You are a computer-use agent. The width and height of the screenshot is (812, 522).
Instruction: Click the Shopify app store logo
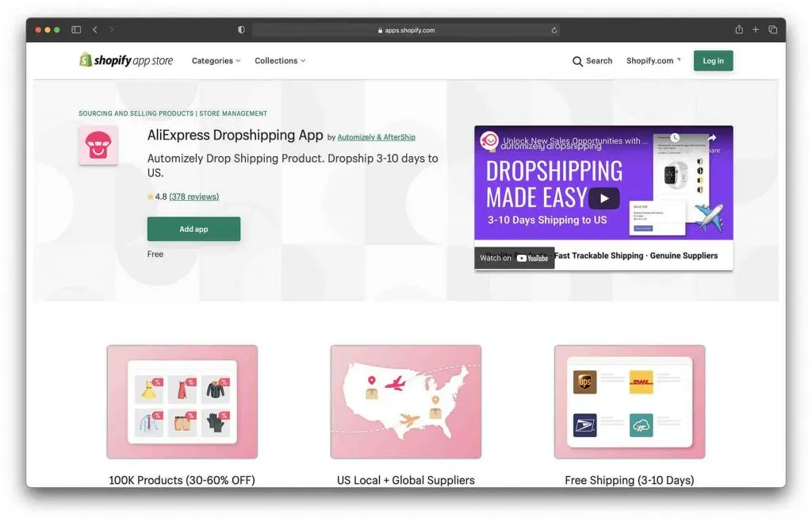coord(126,60)
